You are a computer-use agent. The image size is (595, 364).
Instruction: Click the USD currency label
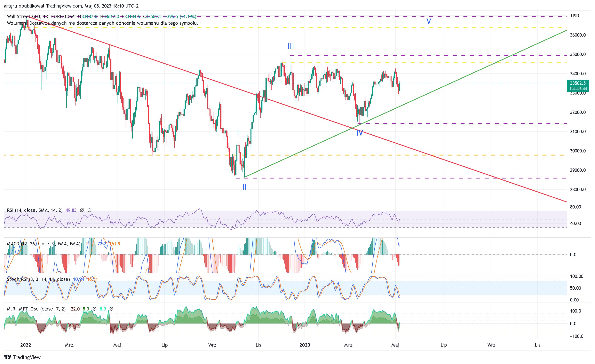pyautogui.click(x=575, y=16)
